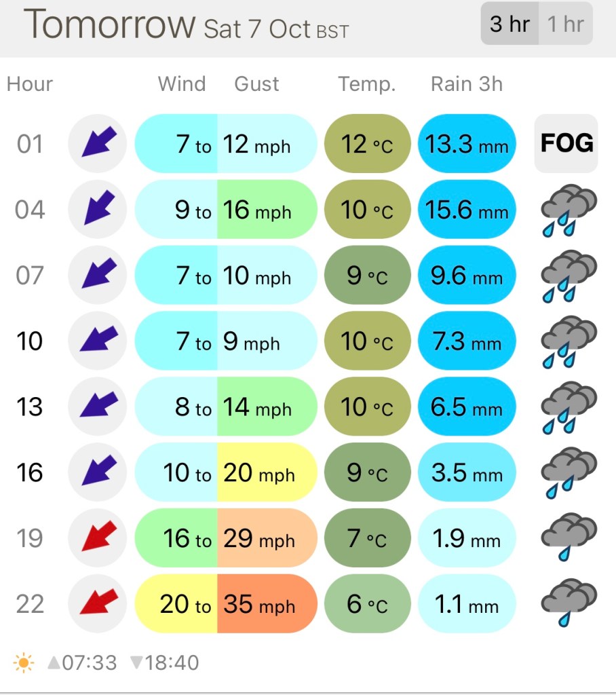Select the hour 10 row label
Viewport: 616px width, 695px height.
click(x=30, y=341)
